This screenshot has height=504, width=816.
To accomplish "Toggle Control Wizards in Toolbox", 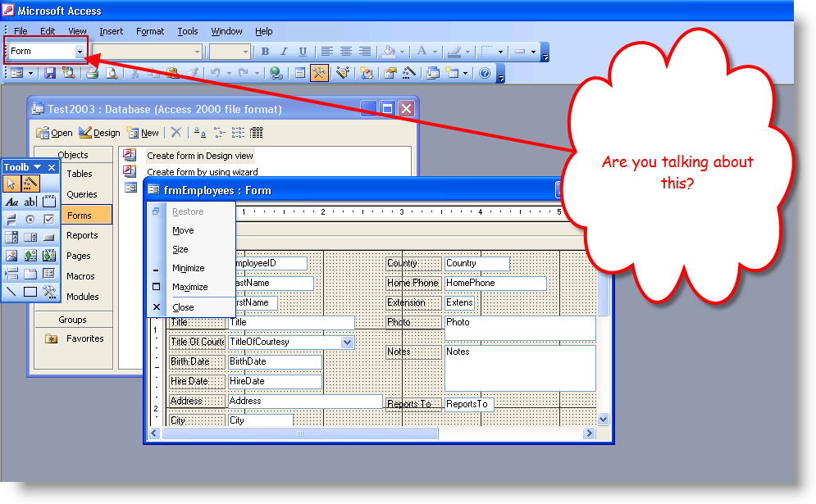I will 30,183.
